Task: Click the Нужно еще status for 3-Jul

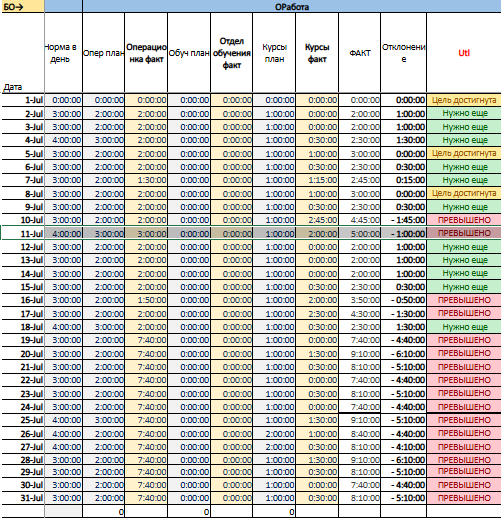Action: click(x=464, y=127)
